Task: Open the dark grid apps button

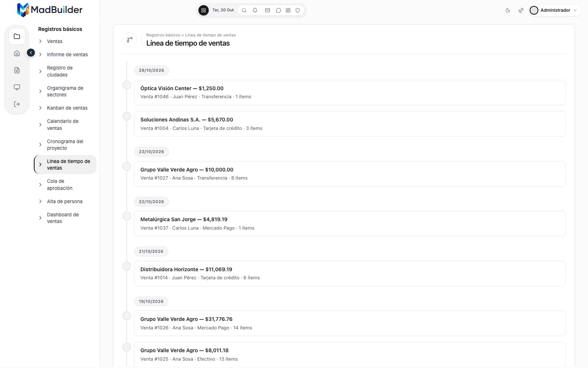Action: pos(203,10)
